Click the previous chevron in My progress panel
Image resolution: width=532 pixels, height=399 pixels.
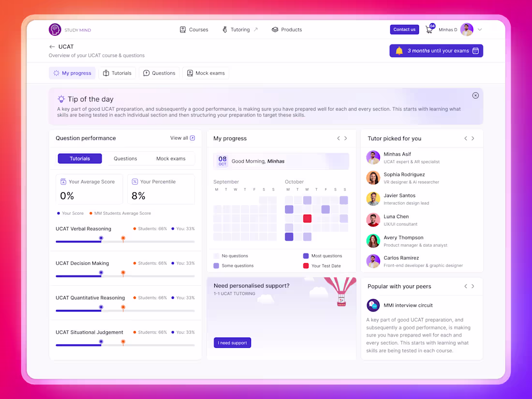tap(339, 138)
